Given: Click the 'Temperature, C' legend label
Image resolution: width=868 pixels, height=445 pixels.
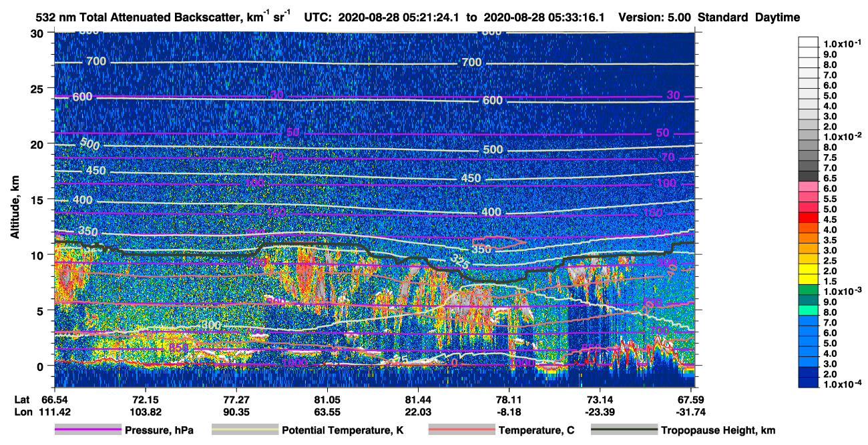Looking at the screenshot, I should [x=536, y=431].
